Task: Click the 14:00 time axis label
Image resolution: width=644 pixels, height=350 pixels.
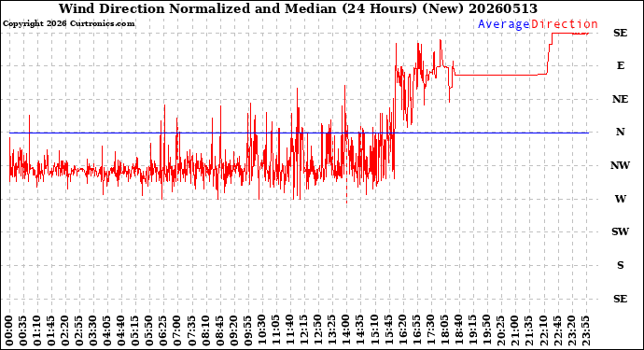Action: tap(346, 330)
